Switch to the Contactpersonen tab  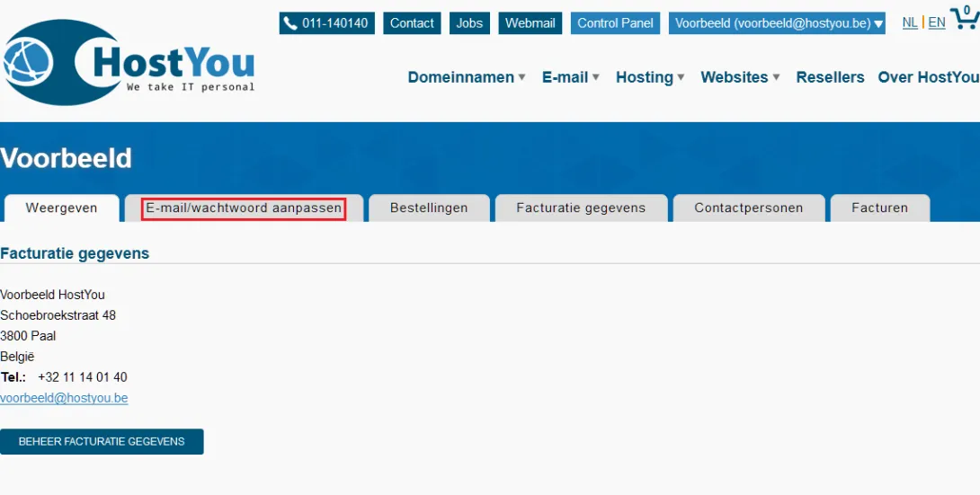pos(748,208)
